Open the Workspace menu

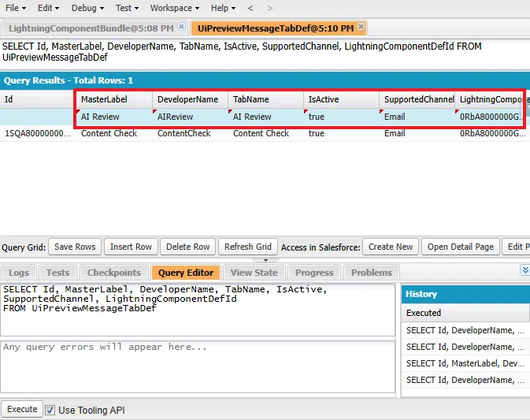[x=174, y=8]
